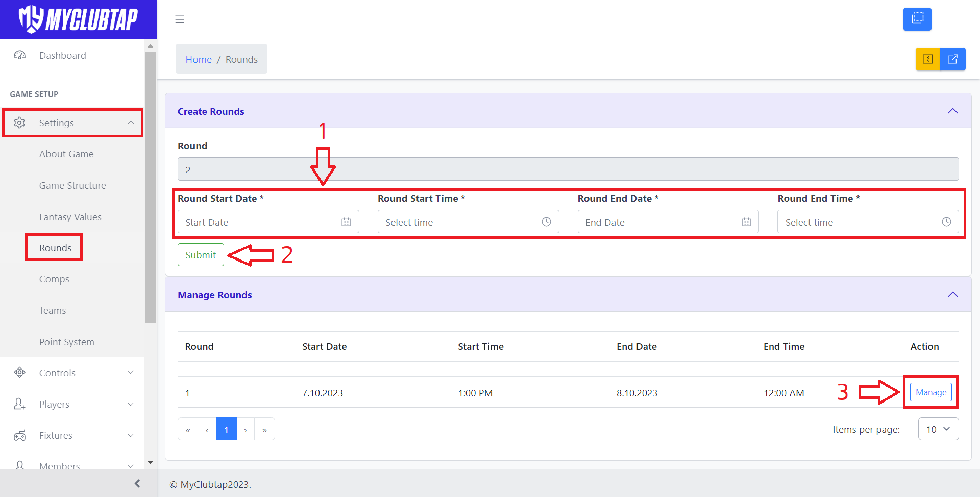This screenshot has height=497, width=980.
Task: Go to last page of rounds
Action: [264, 429]
